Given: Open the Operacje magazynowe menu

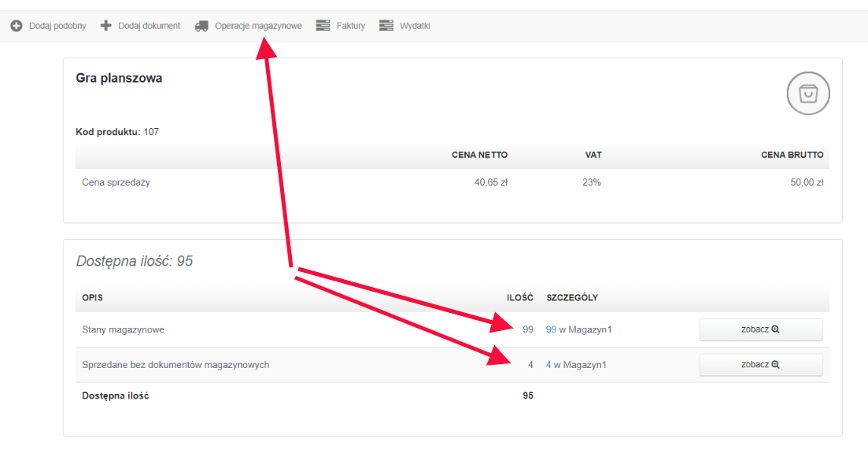Looking at the screenshot, I should (258, 26).
